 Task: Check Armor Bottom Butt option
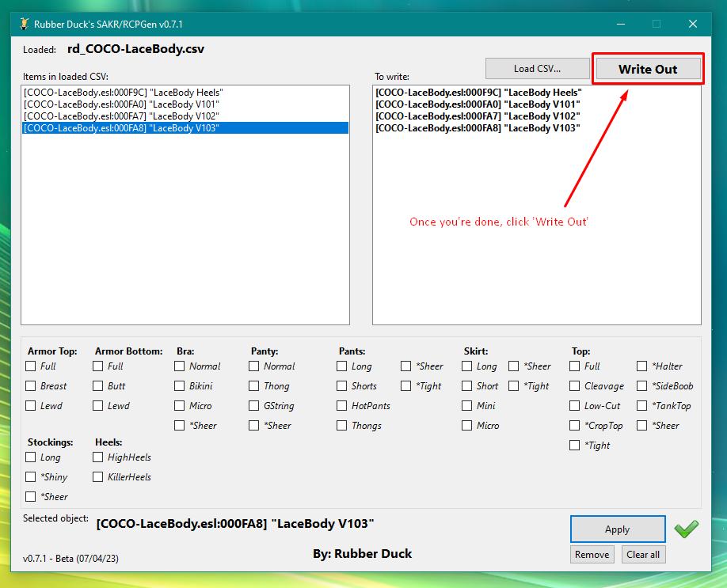98,386
